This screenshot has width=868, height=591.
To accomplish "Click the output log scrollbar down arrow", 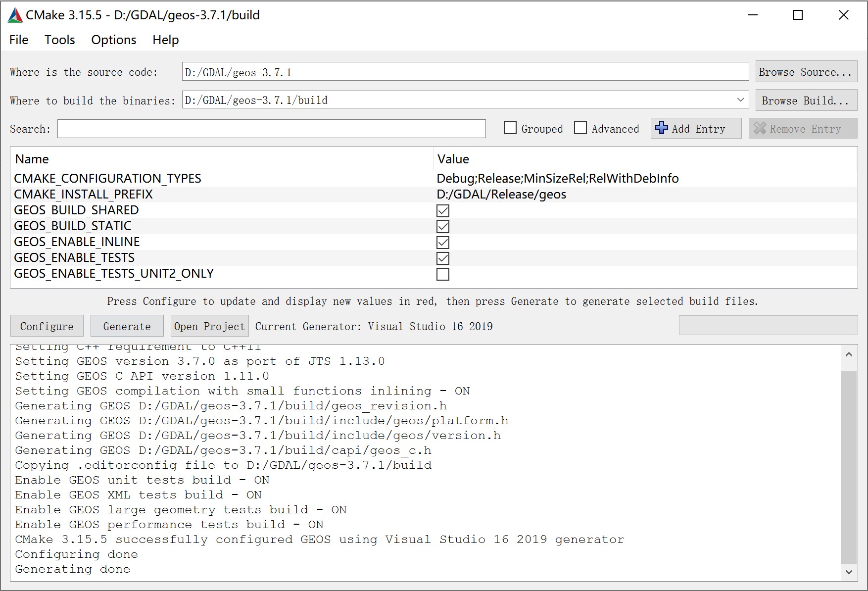I will click(x=849, y=572).
